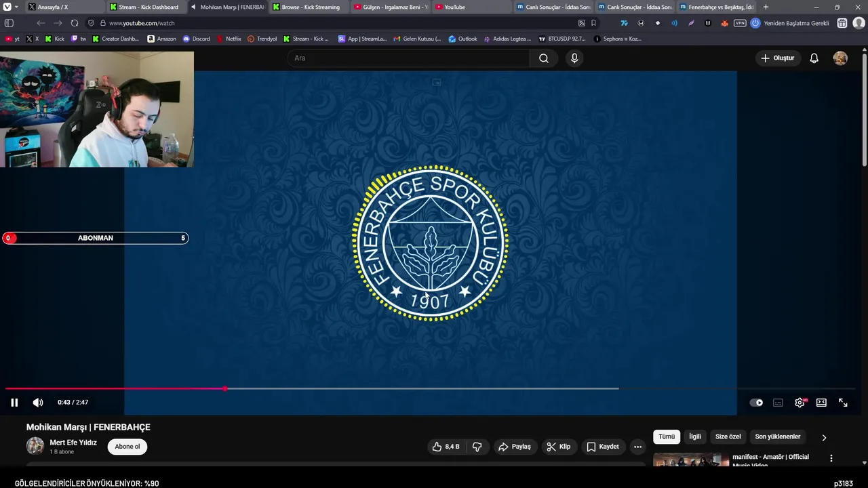Viewport: 868px width, 488px height.
Task: Subscribe using the Abone ol button
Action: (127, 447)
